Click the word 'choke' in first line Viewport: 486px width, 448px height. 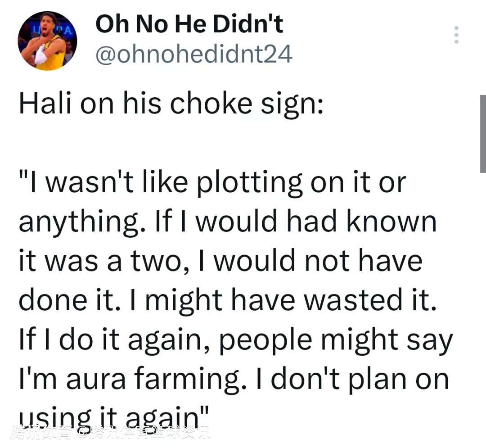click(x=211, y=104)
